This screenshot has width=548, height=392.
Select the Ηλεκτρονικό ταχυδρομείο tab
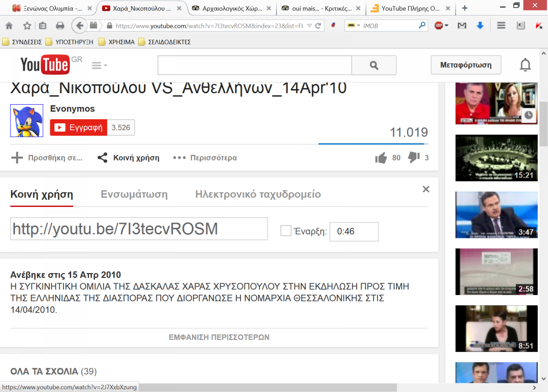pyautogui.click(x=258, y=195)
